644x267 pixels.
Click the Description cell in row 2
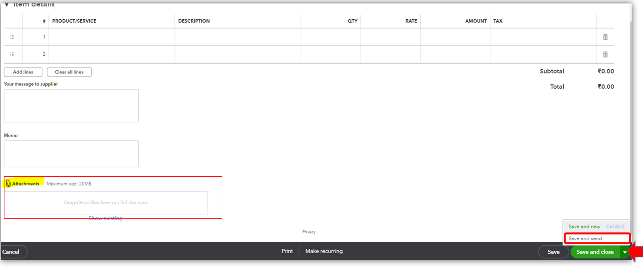238,54
